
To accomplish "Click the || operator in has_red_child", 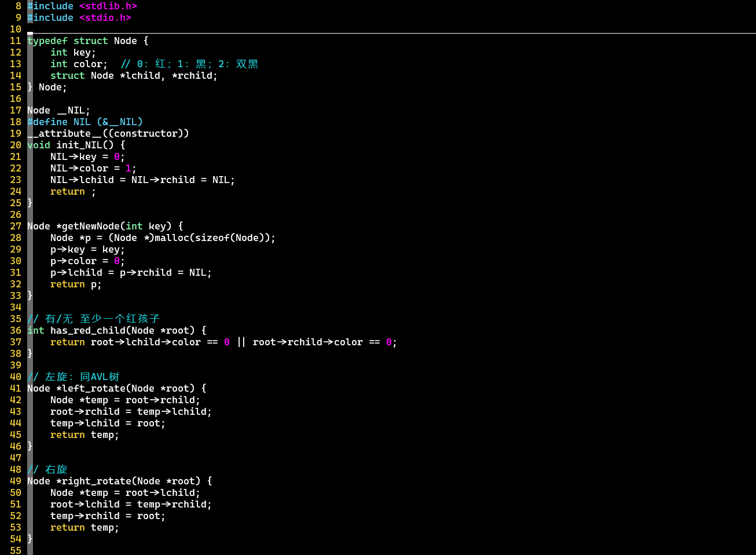I will point(241,342).
